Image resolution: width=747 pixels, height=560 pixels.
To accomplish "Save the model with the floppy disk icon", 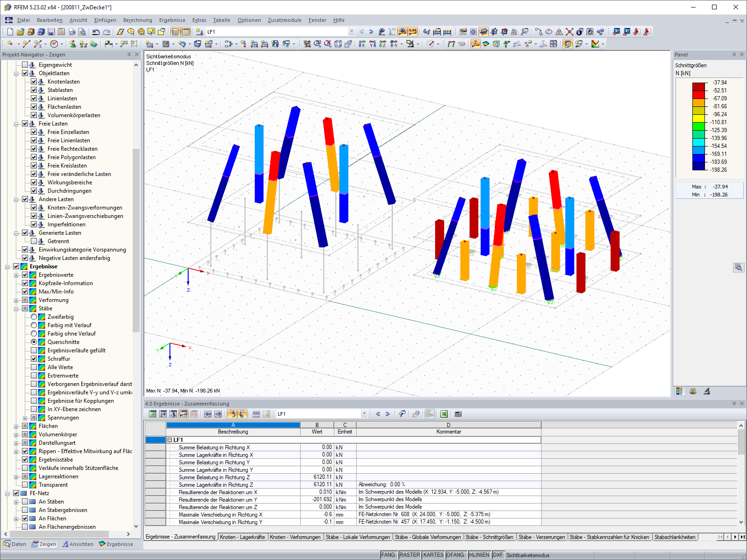I will [x=51, y=32].
